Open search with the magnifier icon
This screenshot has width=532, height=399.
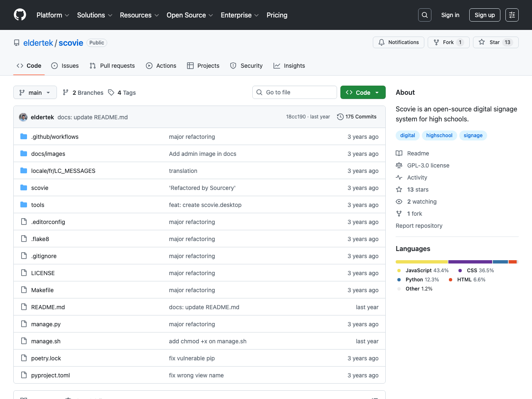point(424,15)
